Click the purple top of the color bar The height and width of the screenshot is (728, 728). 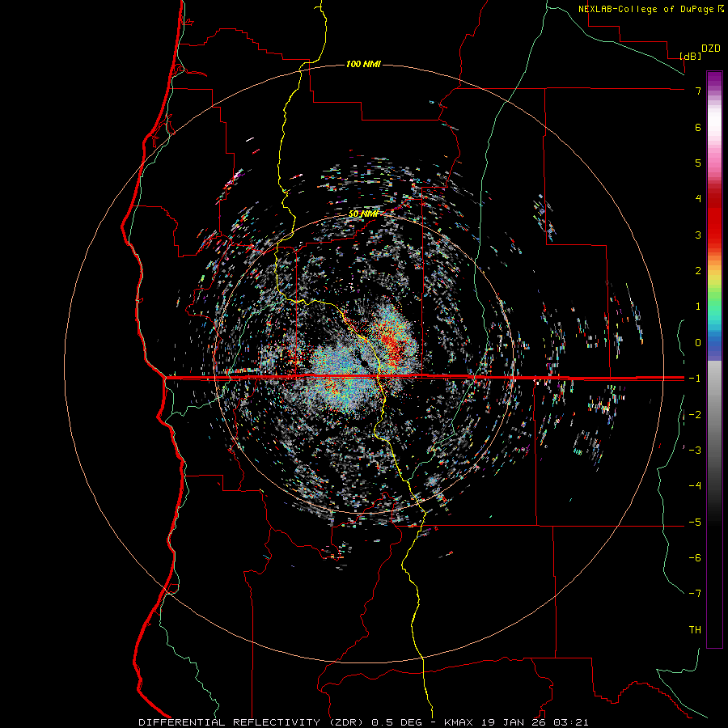(x=714, y=77)
